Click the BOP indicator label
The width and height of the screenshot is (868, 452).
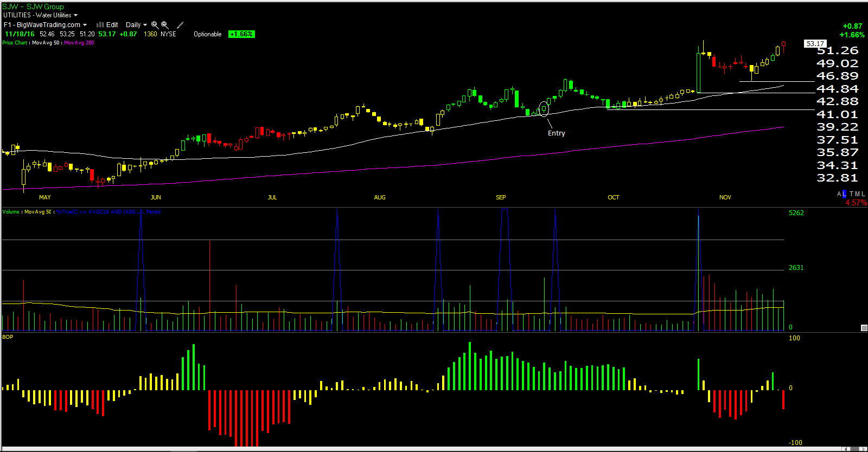pos(8,337)
